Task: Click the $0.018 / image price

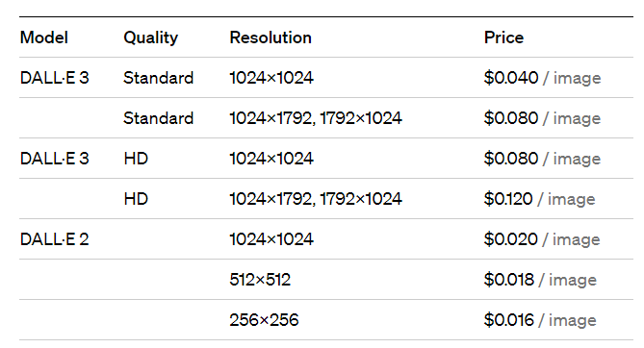Action: click(x=540, y=280)
